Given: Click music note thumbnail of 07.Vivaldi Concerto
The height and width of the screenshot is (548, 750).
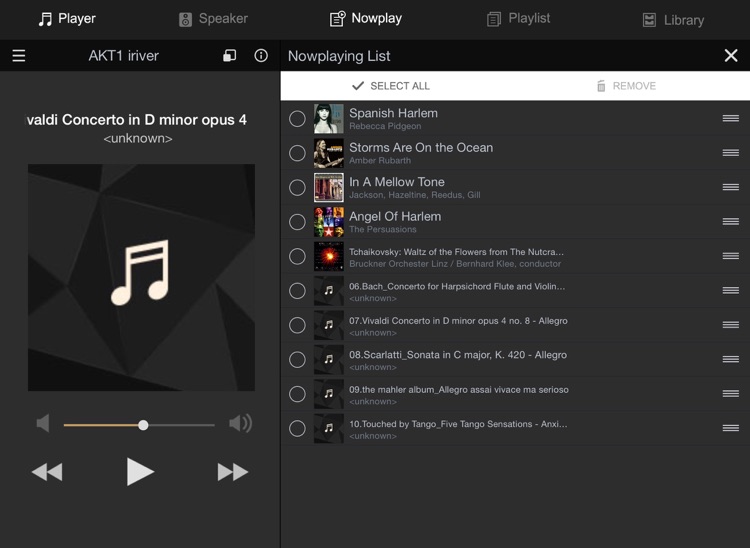Looking at the screenshot, I should click(329, 325).
